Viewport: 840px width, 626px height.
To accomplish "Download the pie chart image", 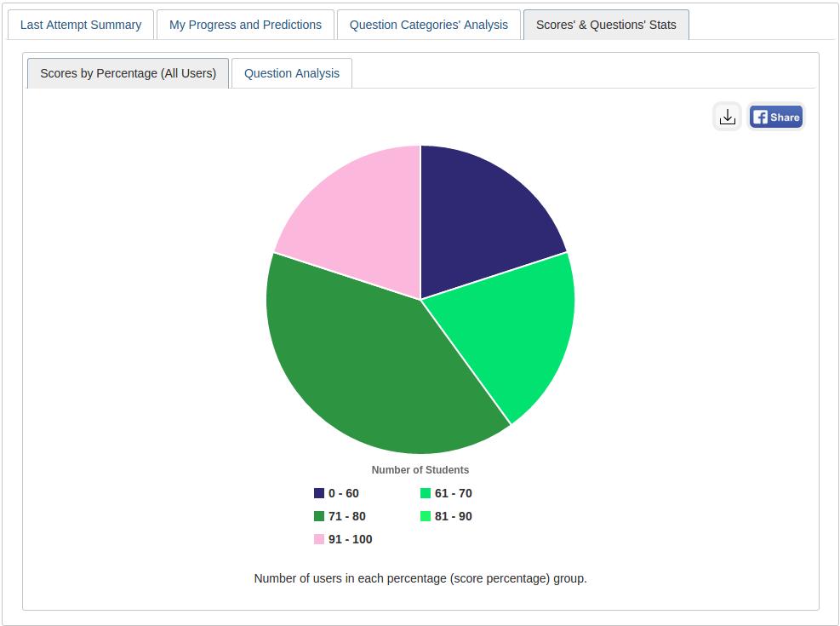I will pyautogui.click(x=727, y=117).
